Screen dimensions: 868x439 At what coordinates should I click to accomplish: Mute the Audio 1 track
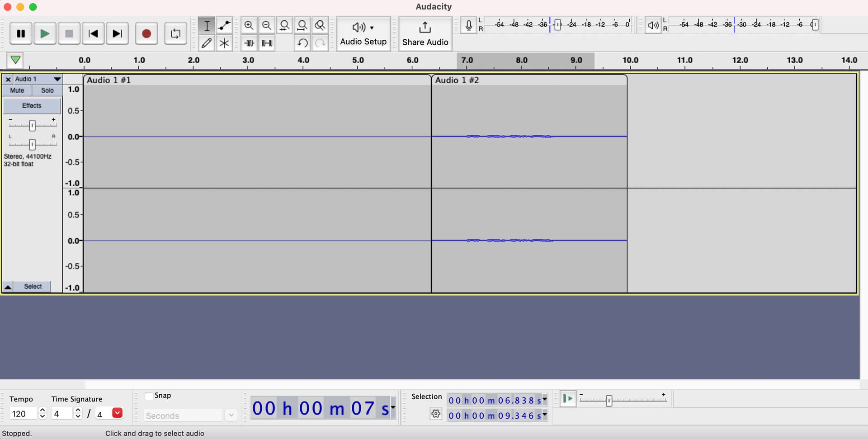17,90
